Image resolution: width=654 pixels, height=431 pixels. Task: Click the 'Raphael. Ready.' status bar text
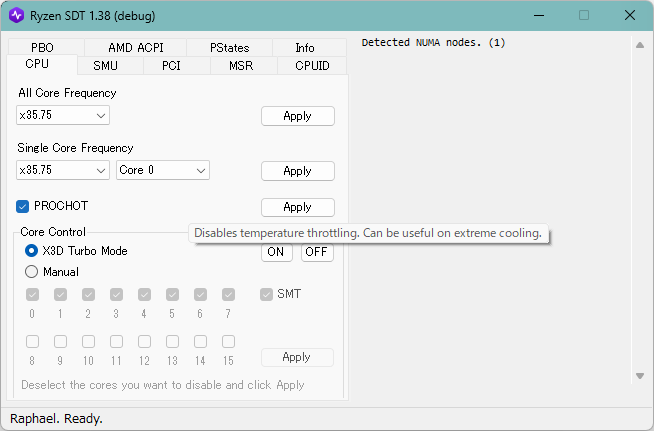coord(56,418)
